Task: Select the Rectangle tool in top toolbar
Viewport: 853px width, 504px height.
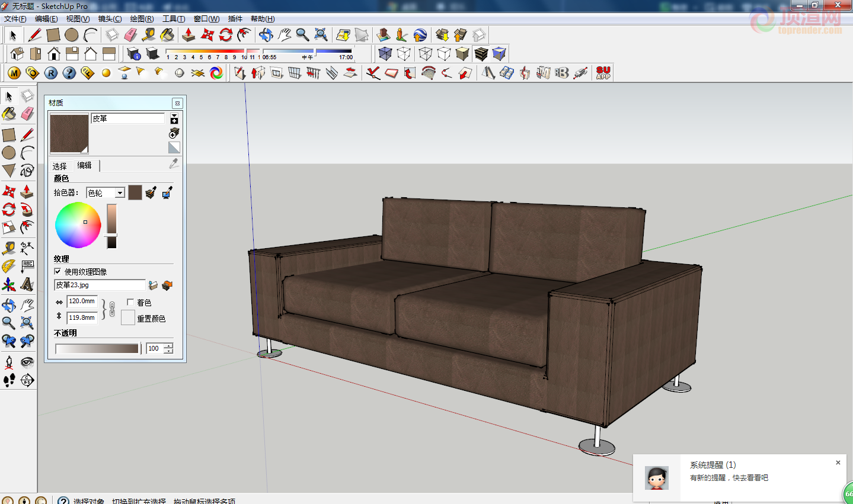Action: [x=53, y=35]
